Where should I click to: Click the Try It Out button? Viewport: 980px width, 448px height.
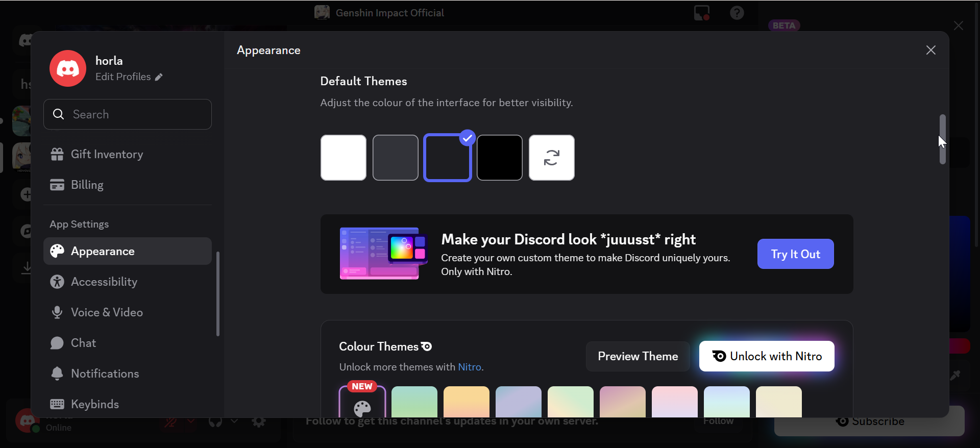click(796, 254)
